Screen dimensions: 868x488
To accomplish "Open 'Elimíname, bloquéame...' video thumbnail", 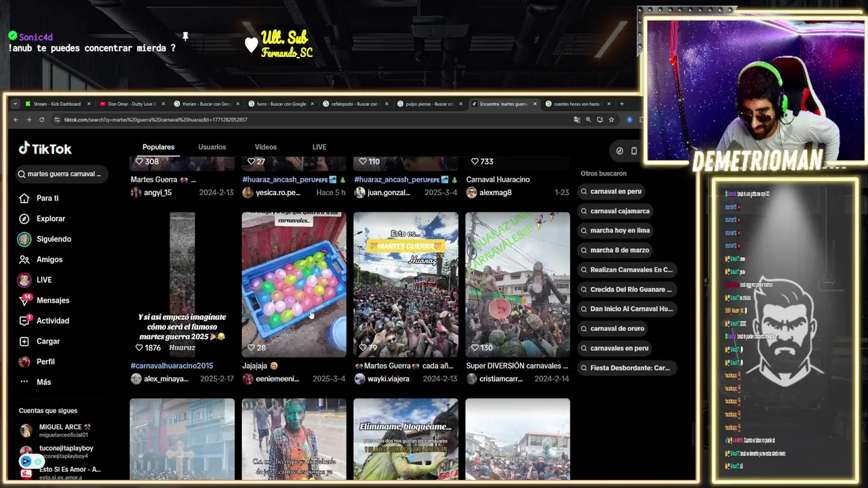I will point(406,439).
